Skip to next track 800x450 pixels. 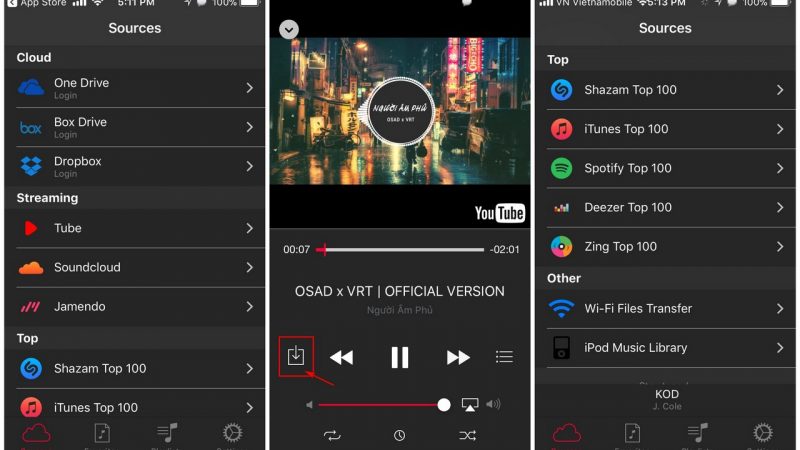(x=458, y=357)
